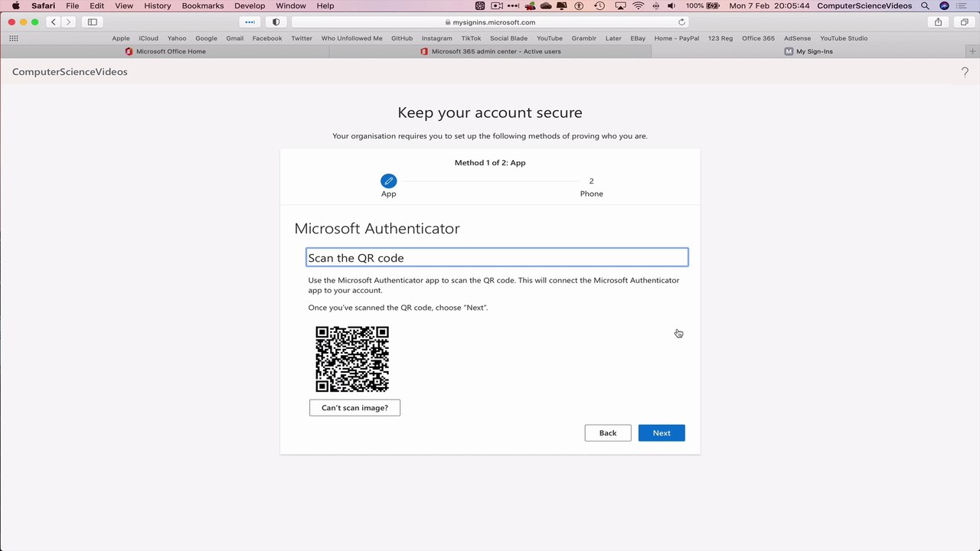The width and height of the screenshot is (980, 551).
Task: Open the YouTube Studio bookmark link
Action: (x=844, y=38)
